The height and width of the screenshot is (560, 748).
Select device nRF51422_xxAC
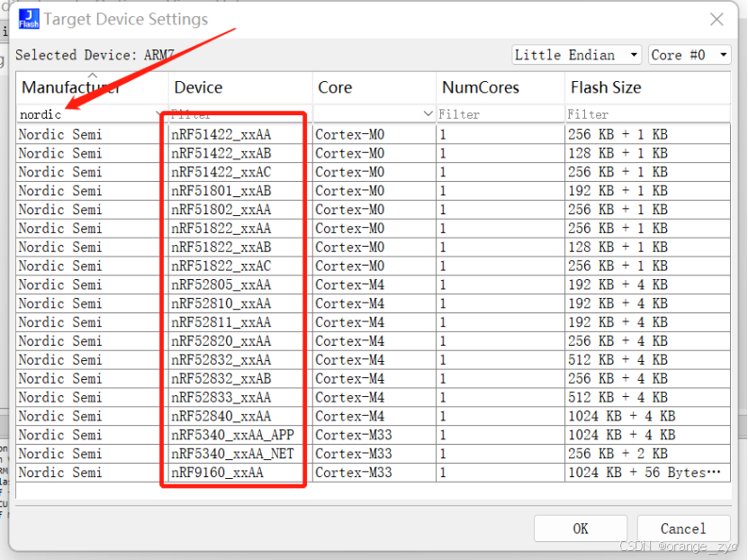click(221, 172)
